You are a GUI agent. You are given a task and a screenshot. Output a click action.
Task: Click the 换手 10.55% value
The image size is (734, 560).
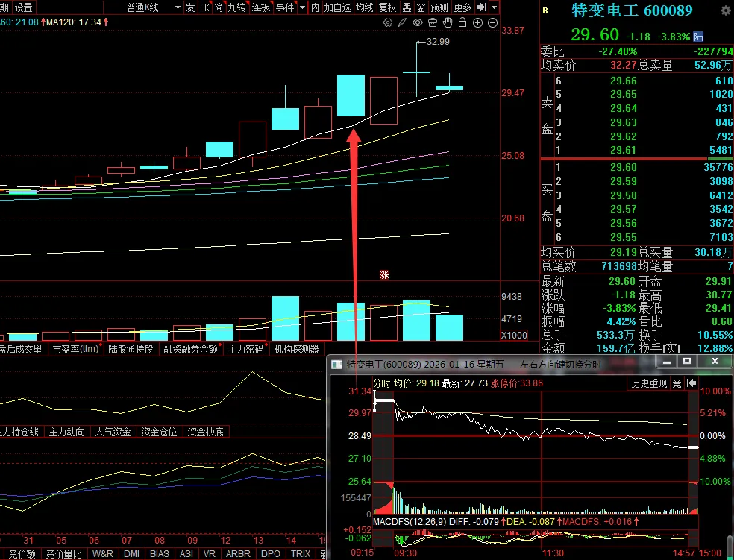click(x=715, y=335)
